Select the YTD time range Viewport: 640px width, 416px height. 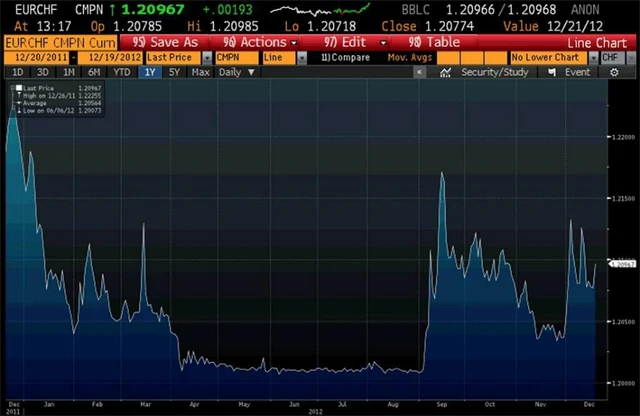click(122, 73)
